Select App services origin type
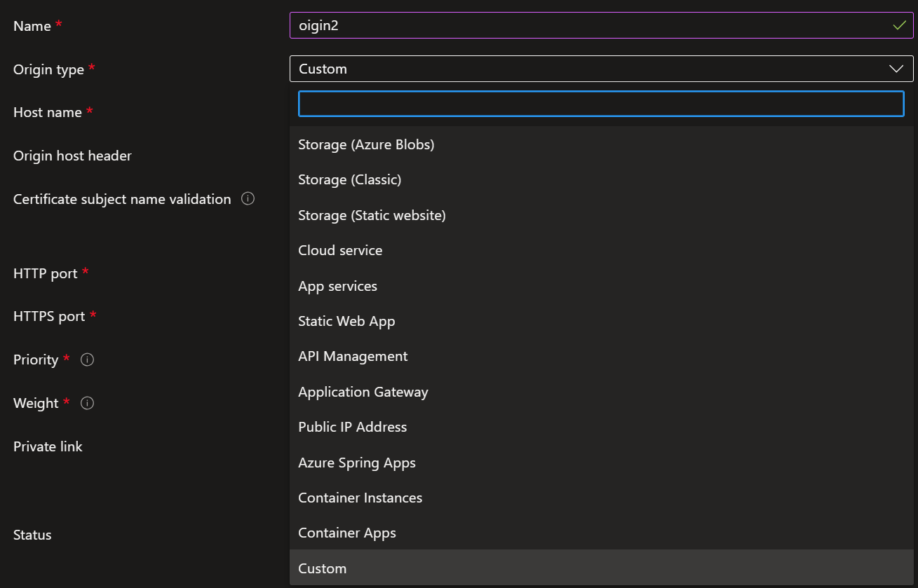Image resolution: width=918 pixels, height=588 pixels. click(x=337, y=286)
